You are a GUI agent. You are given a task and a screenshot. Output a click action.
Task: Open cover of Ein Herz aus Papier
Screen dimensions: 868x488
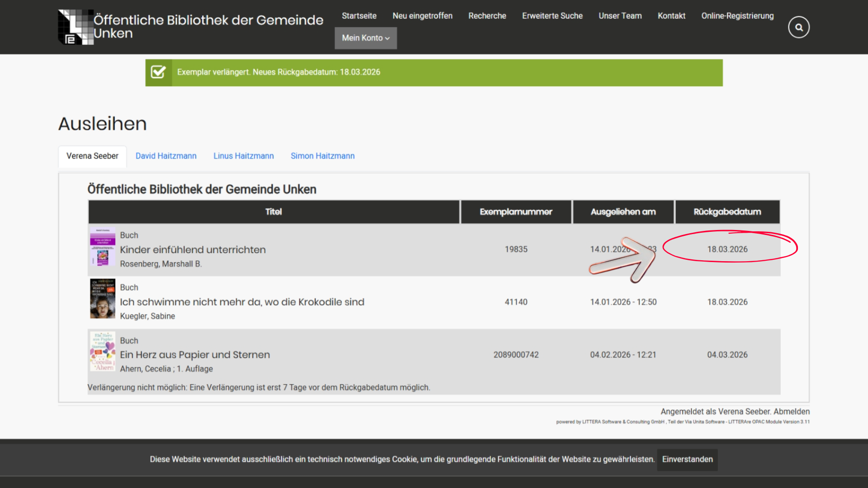103,352
